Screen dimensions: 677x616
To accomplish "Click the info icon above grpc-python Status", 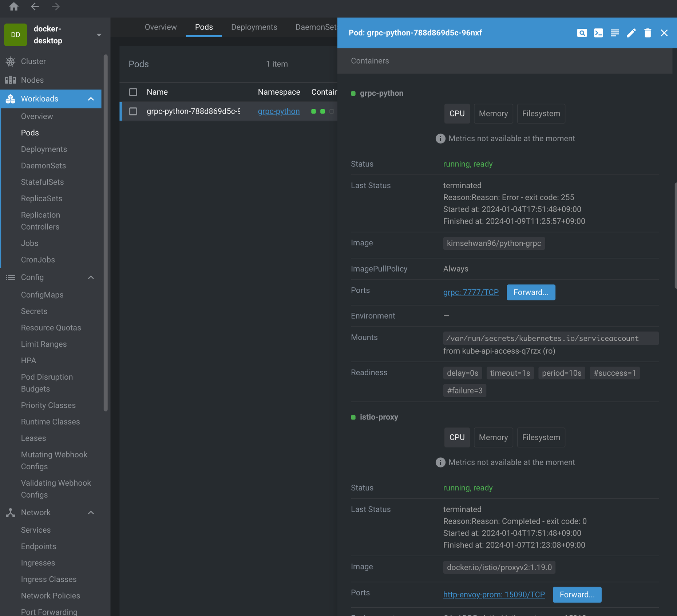I will (440, 139).
